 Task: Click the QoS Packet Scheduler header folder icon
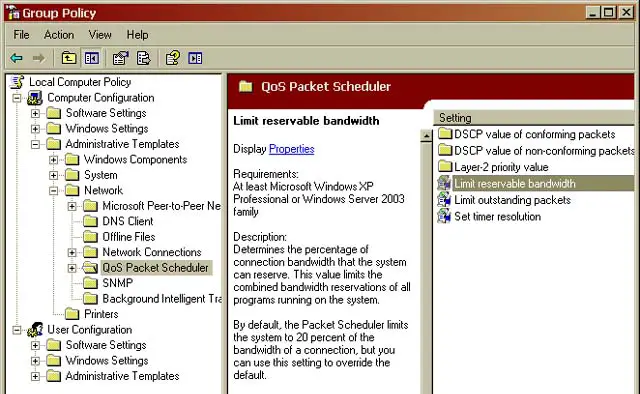pyautogui.click(x=246, y=86)
